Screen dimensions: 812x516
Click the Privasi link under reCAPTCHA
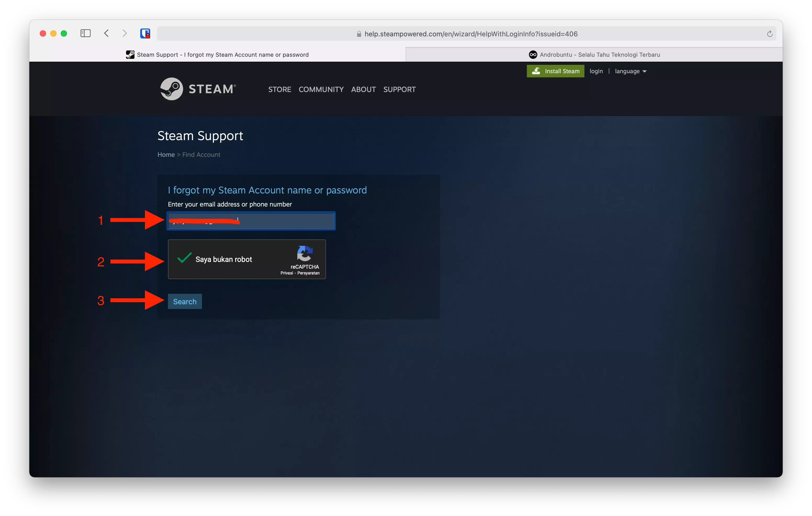point(287,273)
